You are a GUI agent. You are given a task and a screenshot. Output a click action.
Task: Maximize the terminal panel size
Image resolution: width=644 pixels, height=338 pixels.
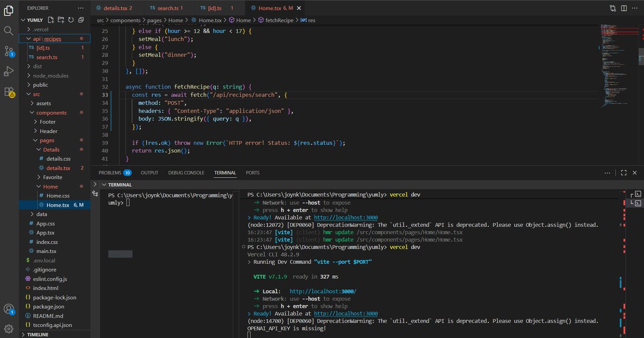click(x=624, y=173)
